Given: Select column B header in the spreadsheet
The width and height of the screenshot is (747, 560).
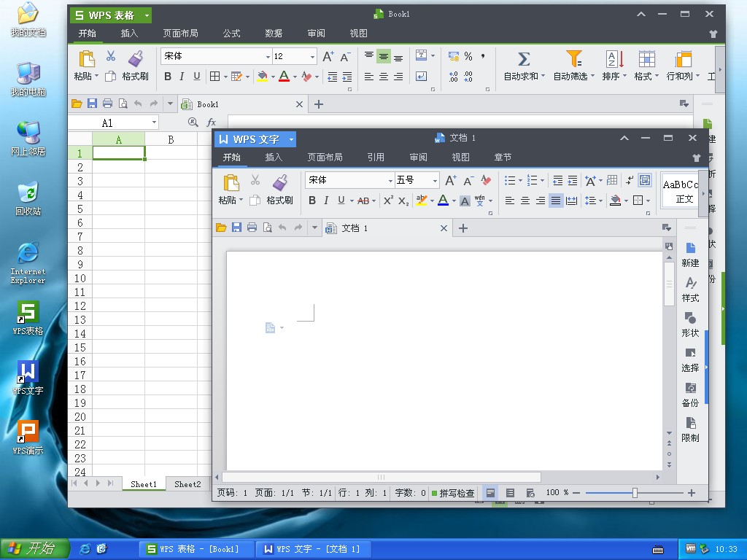Looking at the screenshot, I should click(171, 139).
